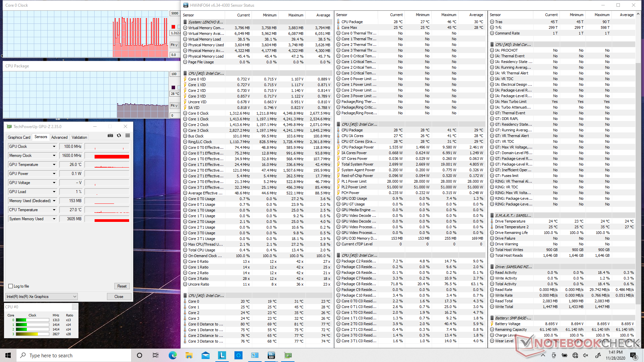
Task: Expand the Intel Iris Xe Graphics device dropdown
Action: (x=74, y=297)
